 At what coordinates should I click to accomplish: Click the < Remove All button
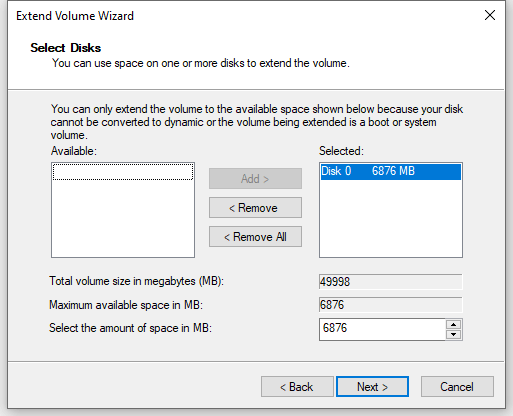coord(255,237)
